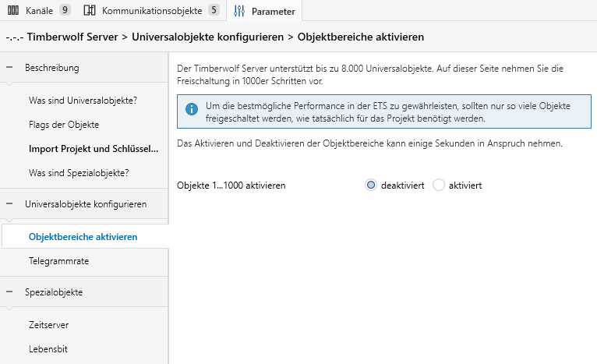The image size is (597, 364).
Task: Collapse Universalobjekte konfigurieren section
Action: 9,203
